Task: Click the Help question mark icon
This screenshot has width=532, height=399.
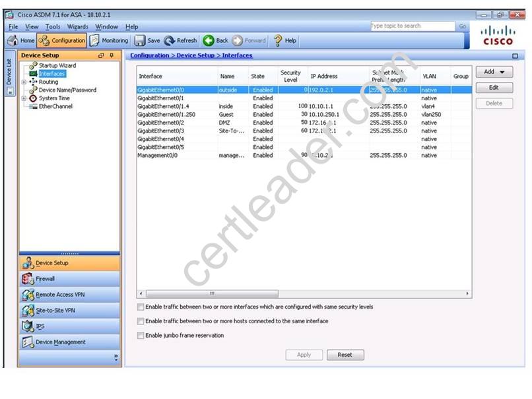Action: coord(278,40)
